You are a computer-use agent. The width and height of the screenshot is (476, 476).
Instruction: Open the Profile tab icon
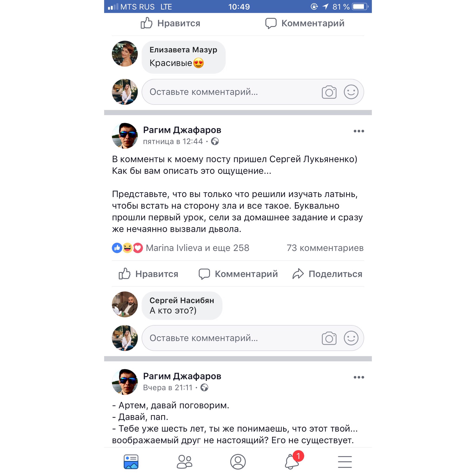point(238,462)
